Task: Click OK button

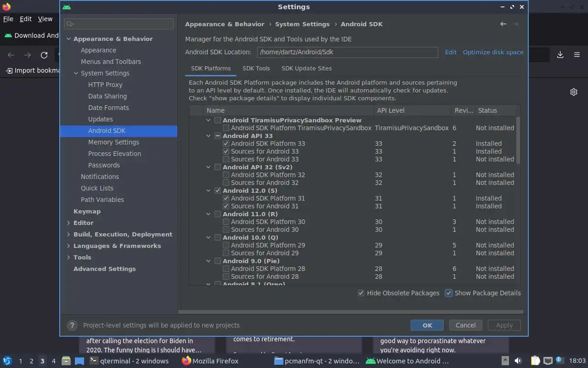Action: click(x=427, y=325)
